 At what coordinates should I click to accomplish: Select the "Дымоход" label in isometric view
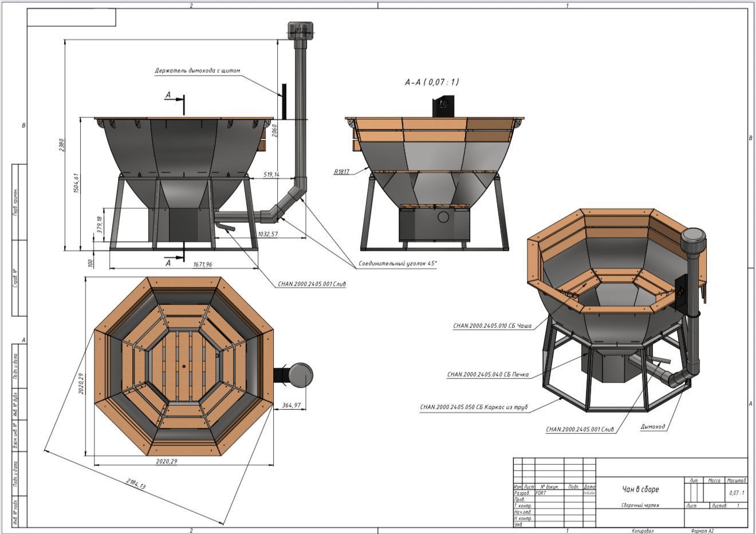point(652,426)
